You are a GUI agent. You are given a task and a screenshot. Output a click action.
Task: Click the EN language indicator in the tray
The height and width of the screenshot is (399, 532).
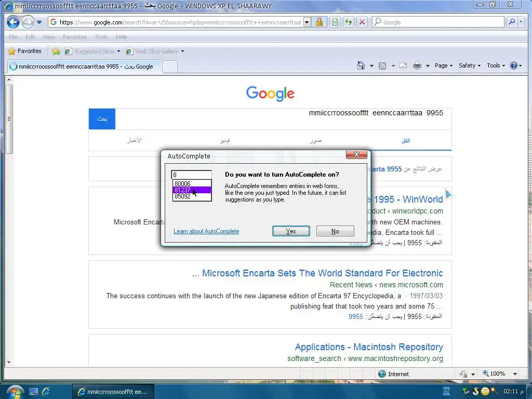[x=446, y=392]
